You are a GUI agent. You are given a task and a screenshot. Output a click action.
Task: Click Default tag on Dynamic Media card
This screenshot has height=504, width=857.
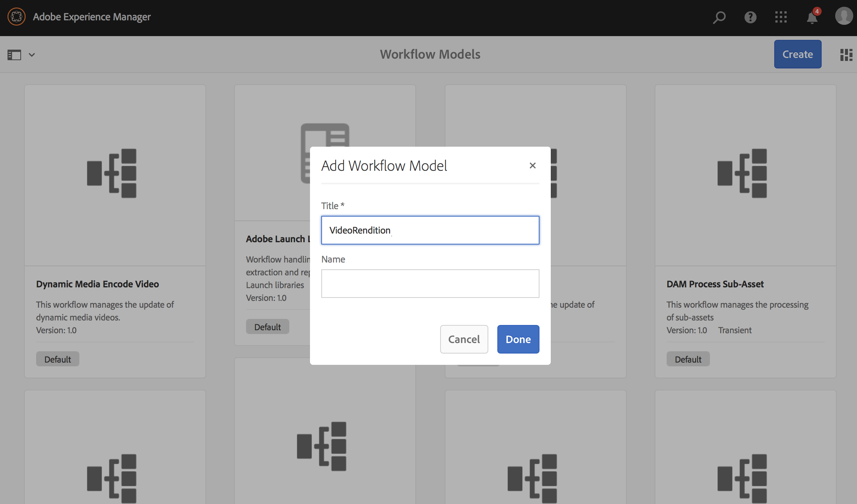coord(58,359)
